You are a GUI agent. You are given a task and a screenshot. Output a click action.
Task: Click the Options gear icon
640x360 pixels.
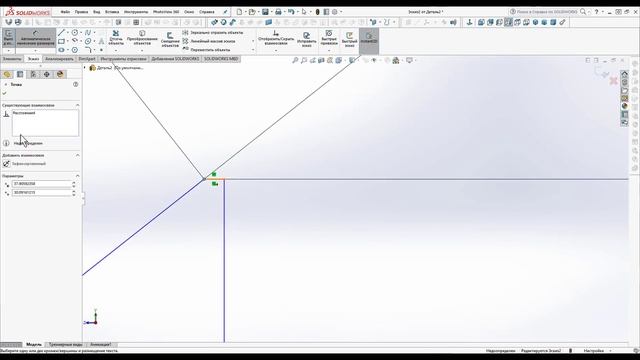click(335, 12)
